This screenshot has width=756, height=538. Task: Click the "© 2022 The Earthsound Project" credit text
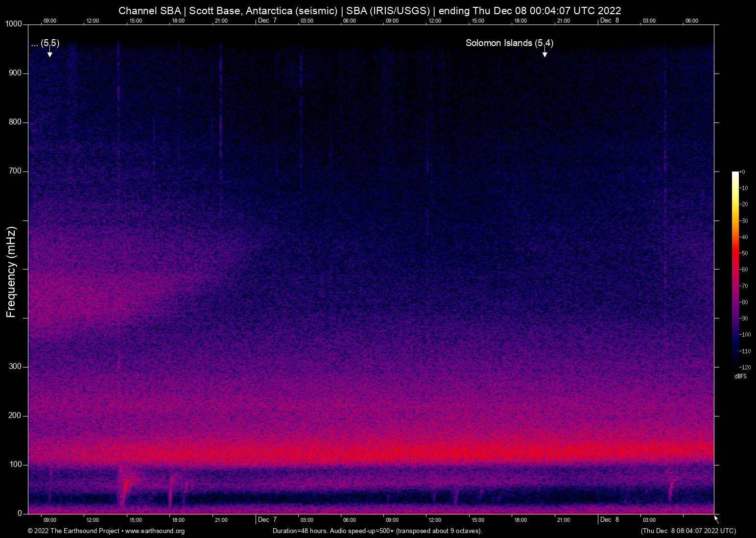pyautogui.click(x=72, y=531)
